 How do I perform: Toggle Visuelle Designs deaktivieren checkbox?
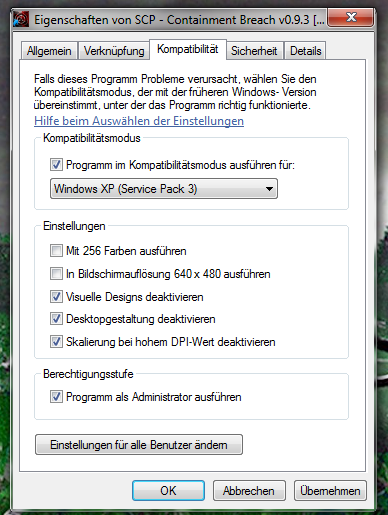56,297
